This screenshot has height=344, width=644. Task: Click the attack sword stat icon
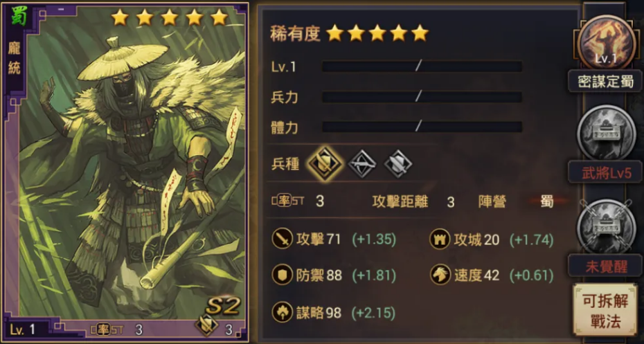[x=282, y=239]
